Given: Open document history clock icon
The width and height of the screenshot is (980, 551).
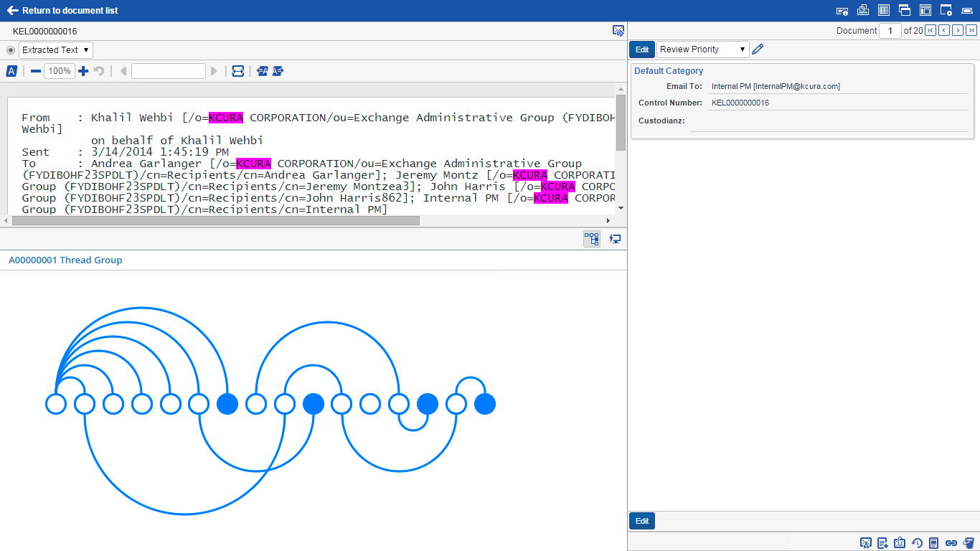Looking at the screenshot, I should (x=917, y=543).
